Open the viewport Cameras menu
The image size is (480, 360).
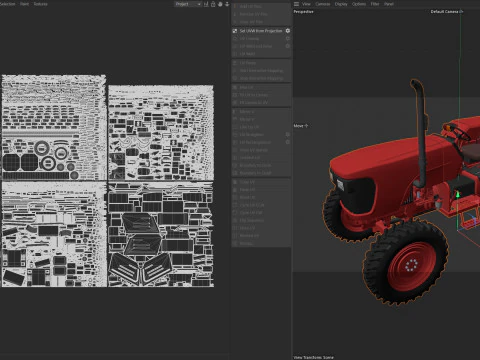pyautogui.click(x=323, y=4)
